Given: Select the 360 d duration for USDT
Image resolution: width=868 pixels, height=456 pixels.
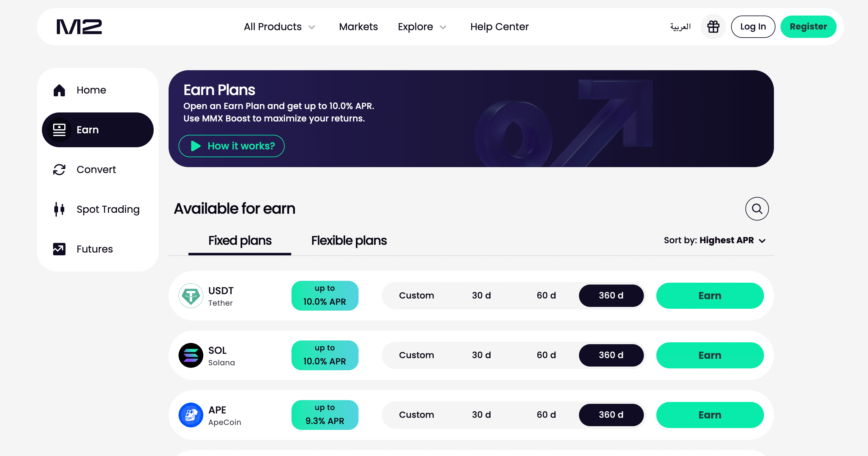Looking at the screenshot, I should click(x=611, y=295).
